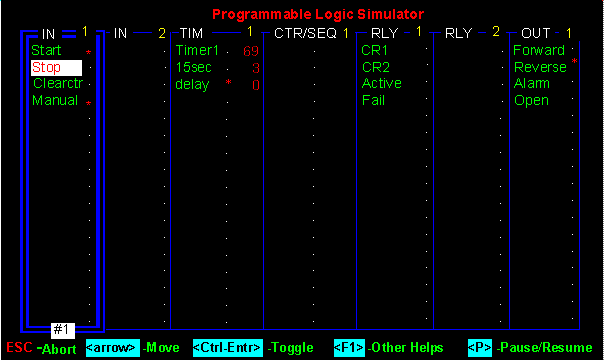Select the Start input entry
The height and width of the screenshot is (361, 604).
[x=46, y=50]
